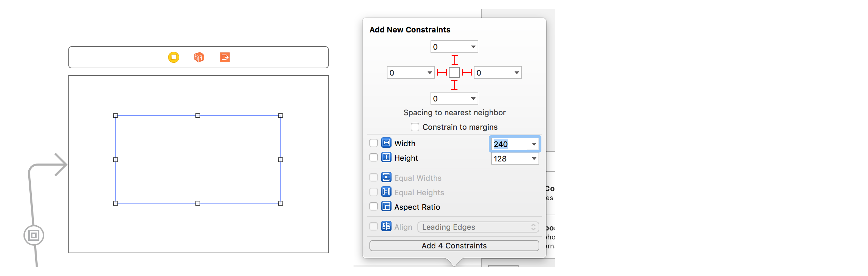Viewport: 868px width, 276px height.
Task: Click the Aspect Ratio icon
Action: 386,206
